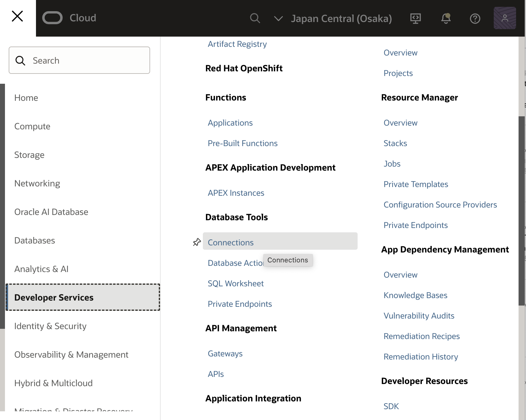This screenshot has height=420, width=526.
Task: Close the navigation menu with X icon
Action: tap(17, 16)
